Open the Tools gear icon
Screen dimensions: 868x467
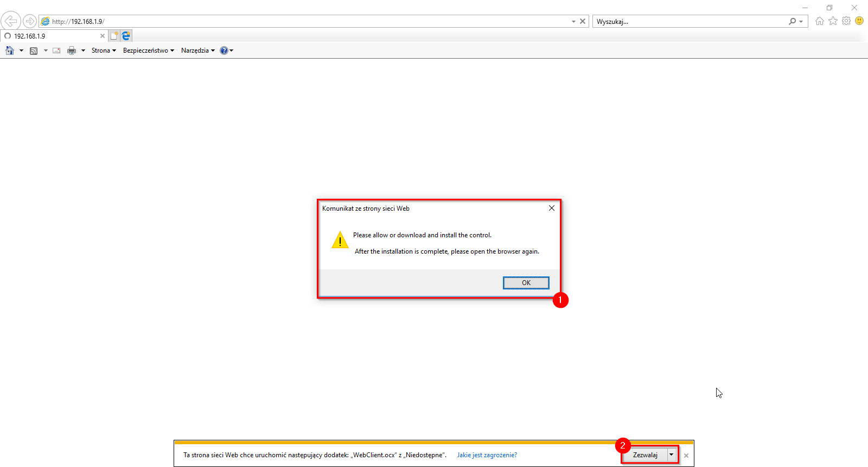click(x=846, y=21)
